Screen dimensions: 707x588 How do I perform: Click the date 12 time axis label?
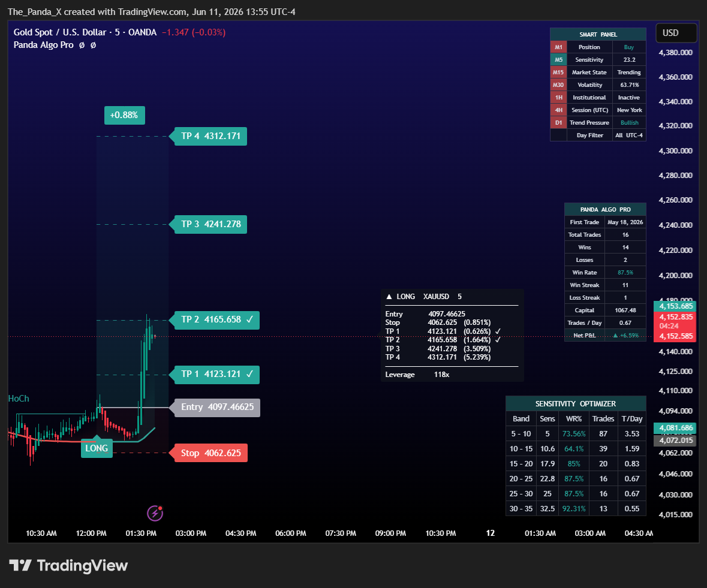tap(491, 533)
